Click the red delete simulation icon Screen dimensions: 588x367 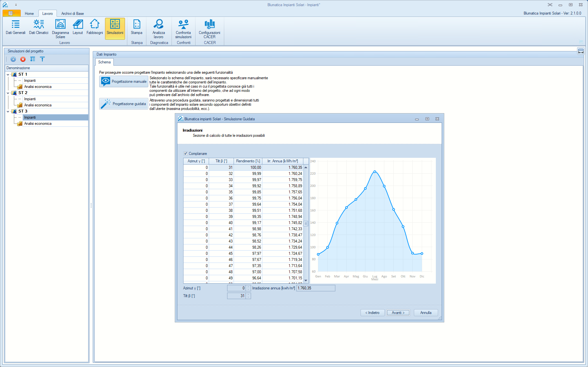[23, 59]
